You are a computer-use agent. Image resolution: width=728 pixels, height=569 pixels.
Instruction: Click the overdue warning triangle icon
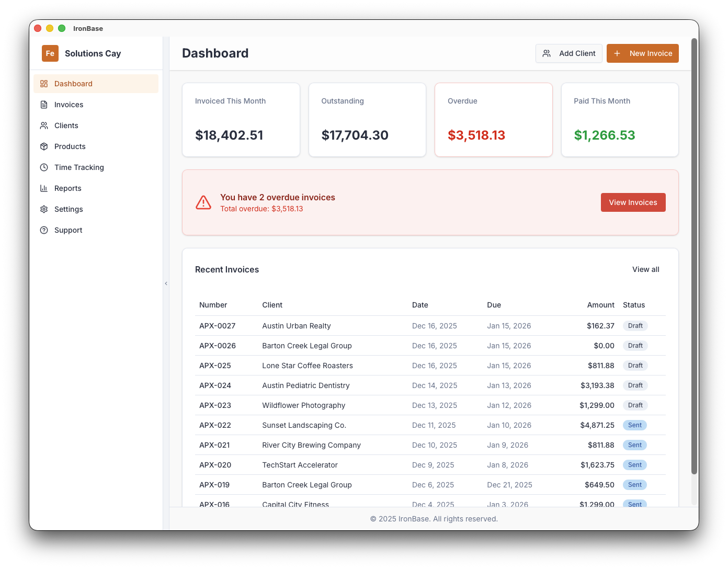coord(203,202)
